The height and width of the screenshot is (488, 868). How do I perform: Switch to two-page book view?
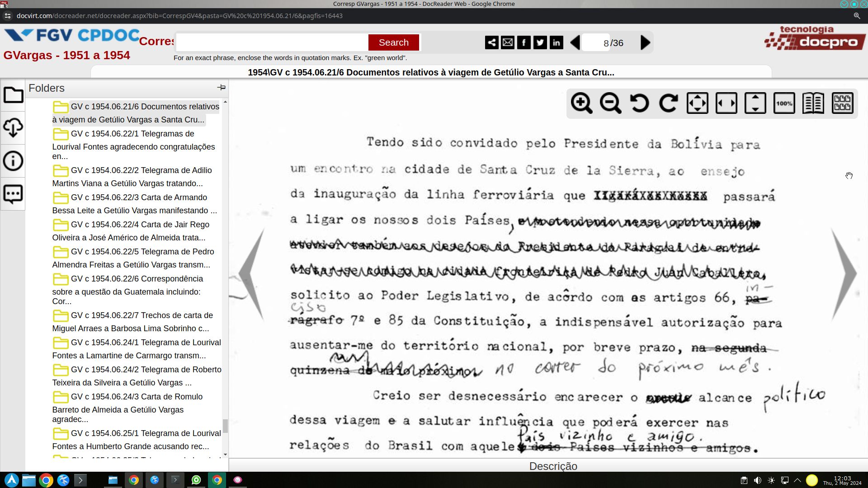tap(813, 103)
